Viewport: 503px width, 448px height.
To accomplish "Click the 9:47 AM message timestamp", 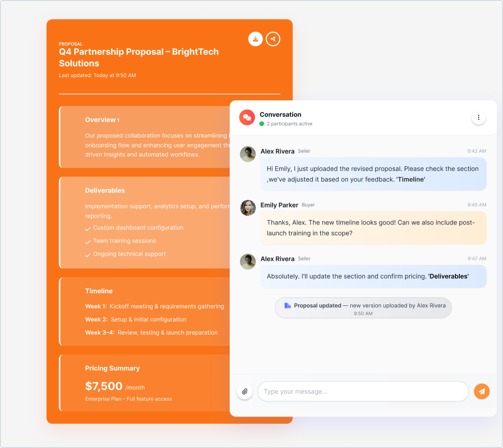I will click(477, 258).
